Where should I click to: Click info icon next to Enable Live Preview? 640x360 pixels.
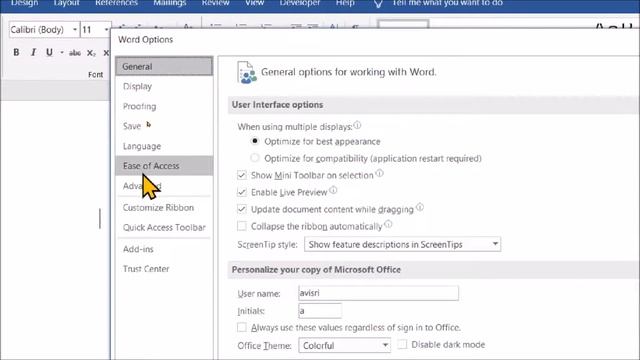(333, 190)
